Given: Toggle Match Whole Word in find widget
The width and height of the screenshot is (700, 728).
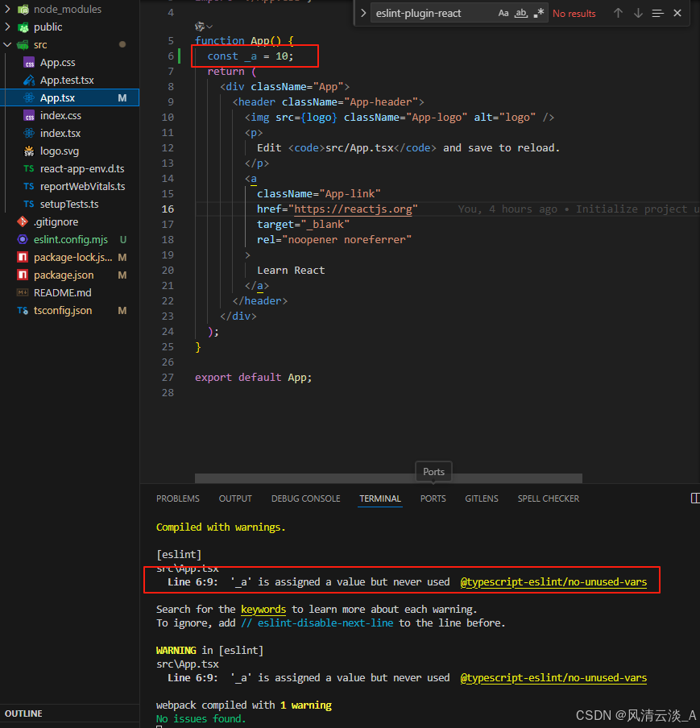Looking at the screenshot, I should tap(521, 14).
